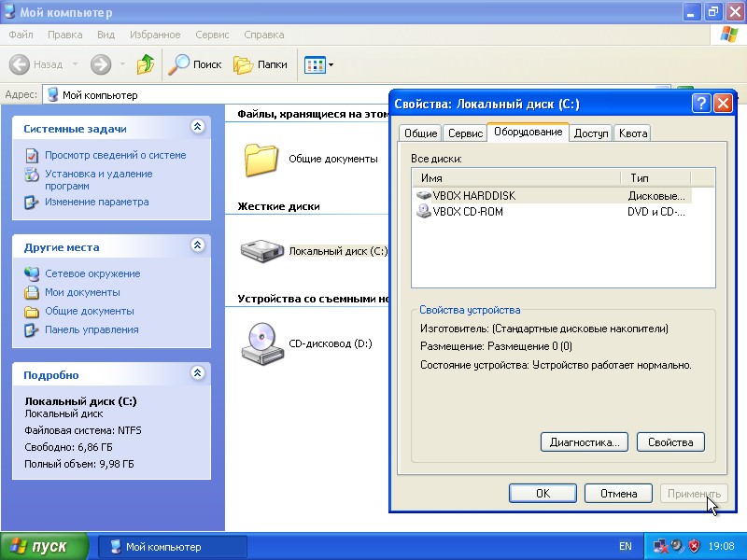Click the Общие документы sidebar folder icon
This screenshot has height=560, width=747.
coord(32,312)
